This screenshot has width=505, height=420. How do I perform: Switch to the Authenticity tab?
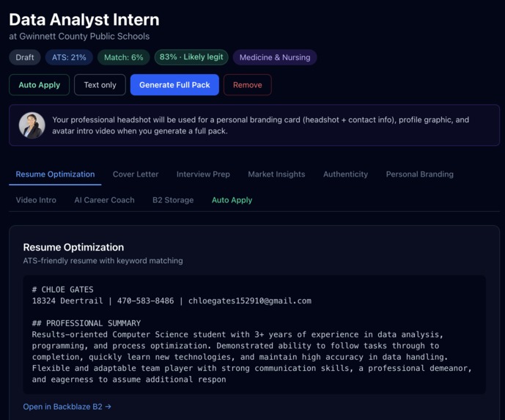345,174
